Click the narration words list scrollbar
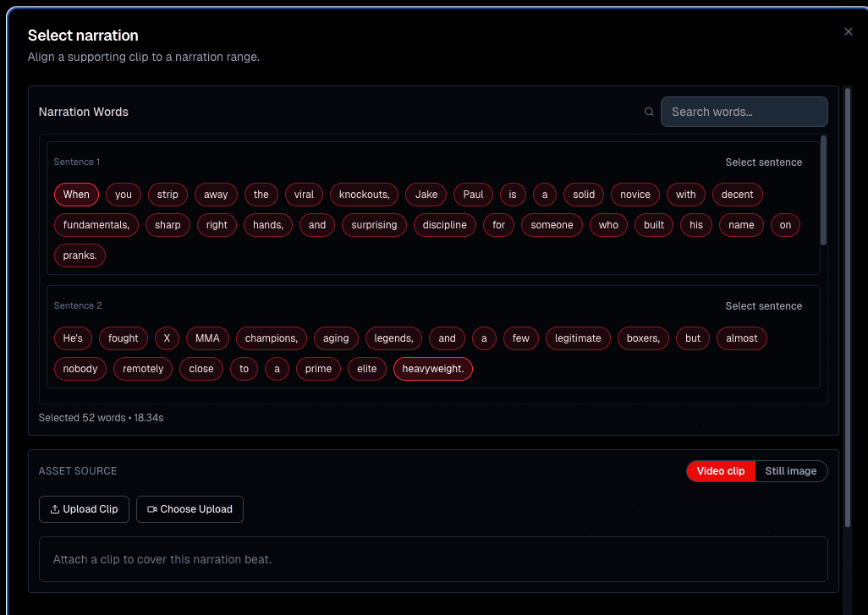 823,190
